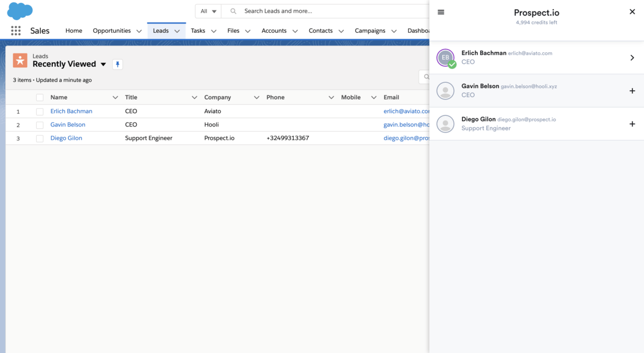Open the Company column menu chevron

[x=256, y=97]
